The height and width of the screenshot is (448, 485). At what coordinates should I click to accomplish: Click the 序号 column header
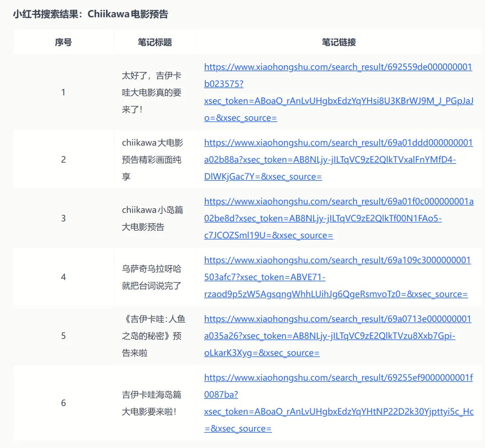pos(63,42)
